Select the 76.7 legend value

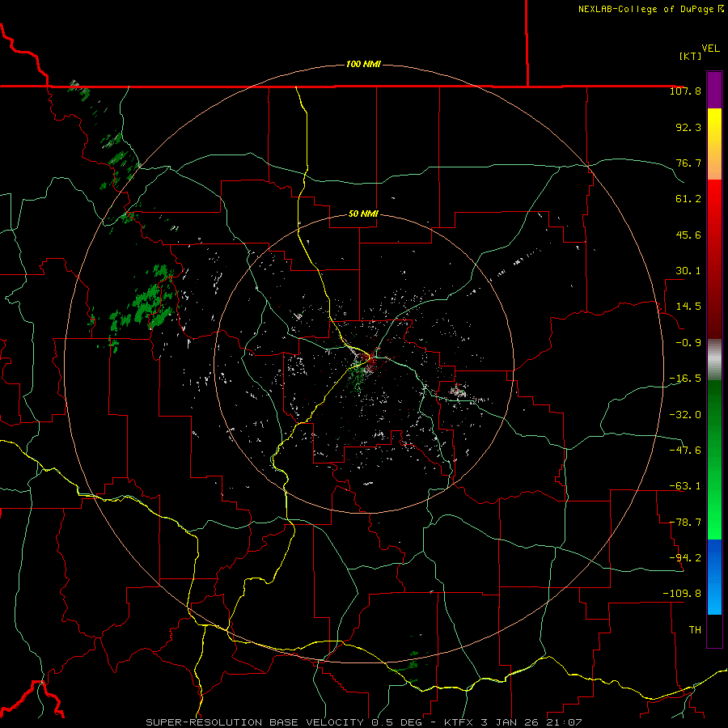coord(688,163)
